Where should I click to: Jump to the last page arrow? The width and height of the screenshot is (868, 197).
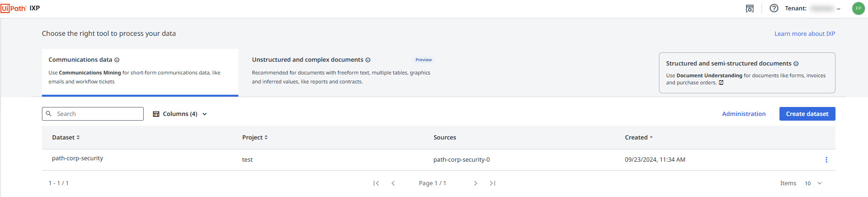coord(492,183)
